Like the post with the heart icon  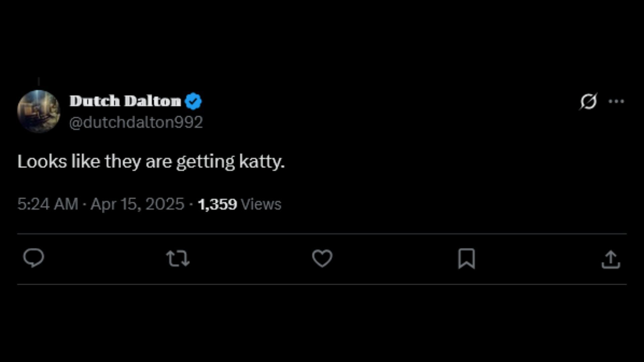[x=322, y=258]
